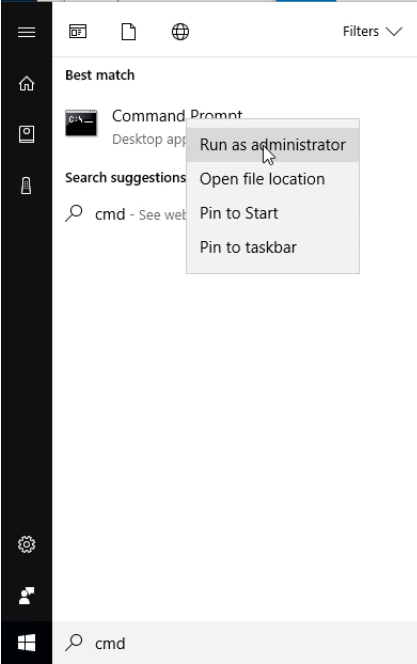The height and width of the screenshot is (664, 417).
Task: Click cmd web search suggestion
Action: (x=126, y=214)
